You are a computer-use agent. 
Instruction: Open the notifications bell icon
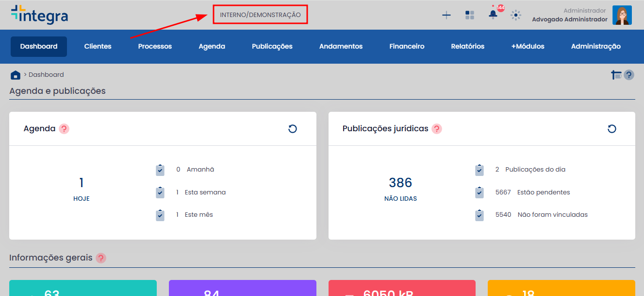[x=493, y=15]
